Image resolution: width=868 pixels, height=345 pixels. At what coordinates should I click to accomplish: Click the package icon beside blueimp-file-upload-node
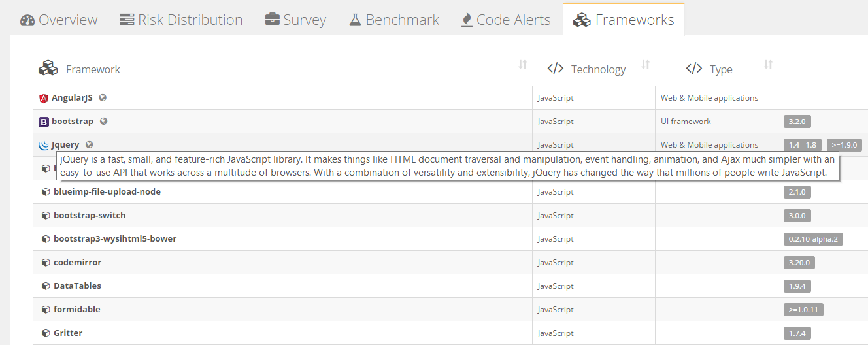point(46,192)
